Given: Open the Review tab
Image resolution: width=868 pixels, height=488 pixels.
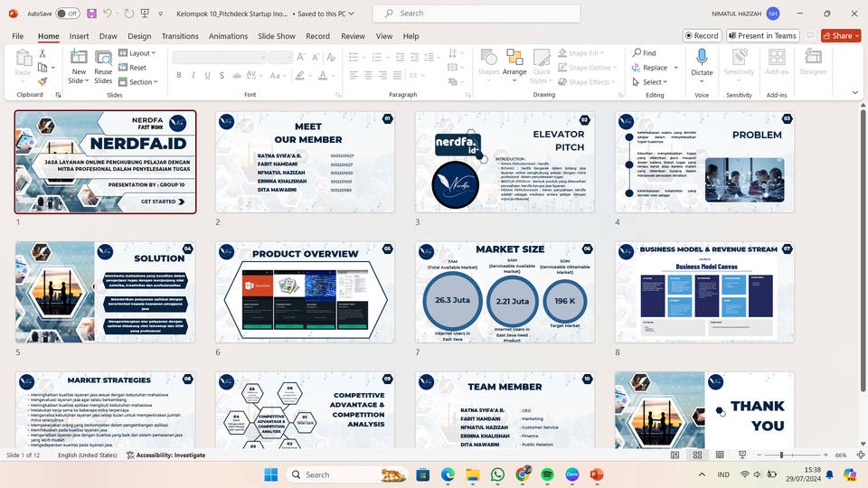Looking at the screenshot, I should [x=353, y=36].
